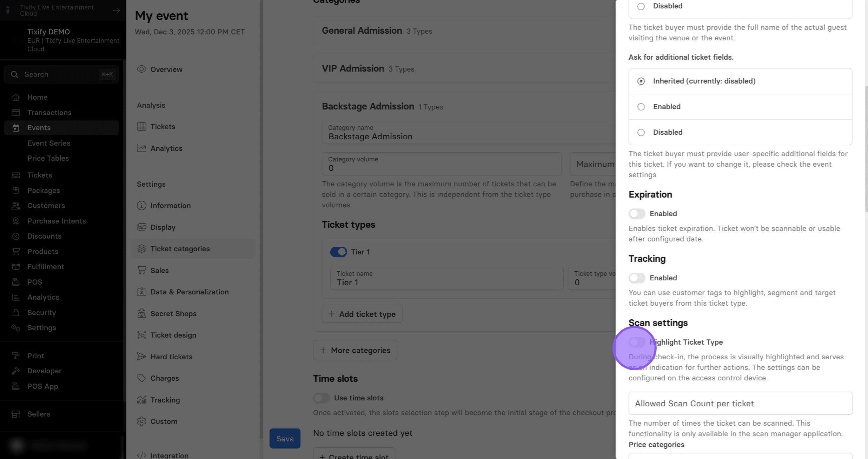This screenshot has width=868, height=459.
Task: Click the Discounts icon in sidebar
Action: point(15,236)
